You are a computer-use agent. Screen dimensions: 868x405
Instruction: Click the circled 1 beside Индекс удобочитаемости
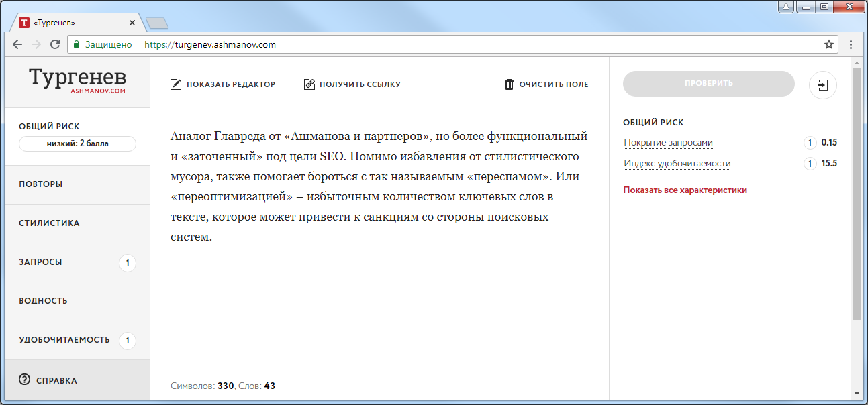tap(810, 164)
